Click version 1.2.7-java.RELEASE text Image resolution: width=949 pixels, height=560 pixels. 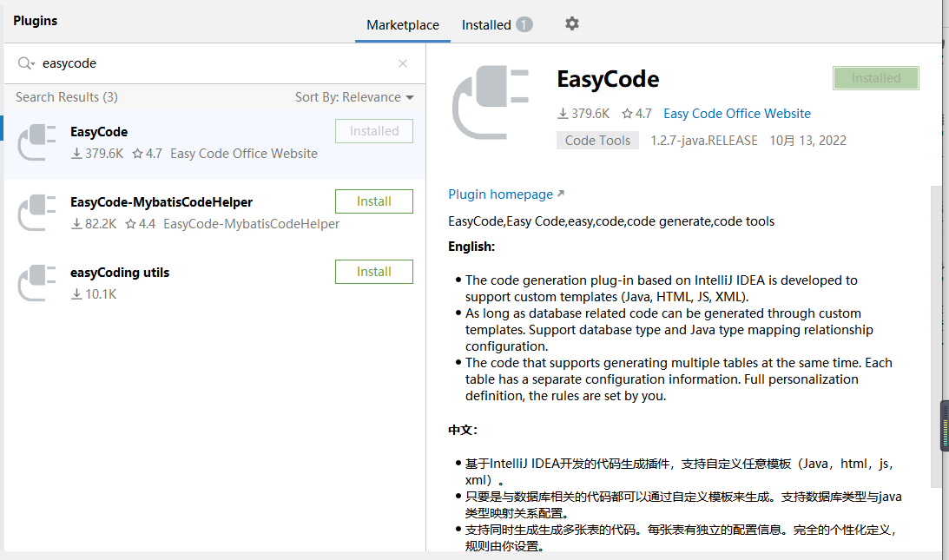click(704, 141)
